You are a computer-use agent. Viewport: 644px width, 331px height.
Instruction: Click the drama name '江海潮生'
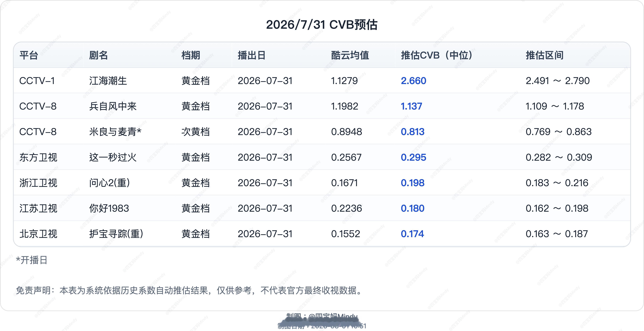point(108,81)
